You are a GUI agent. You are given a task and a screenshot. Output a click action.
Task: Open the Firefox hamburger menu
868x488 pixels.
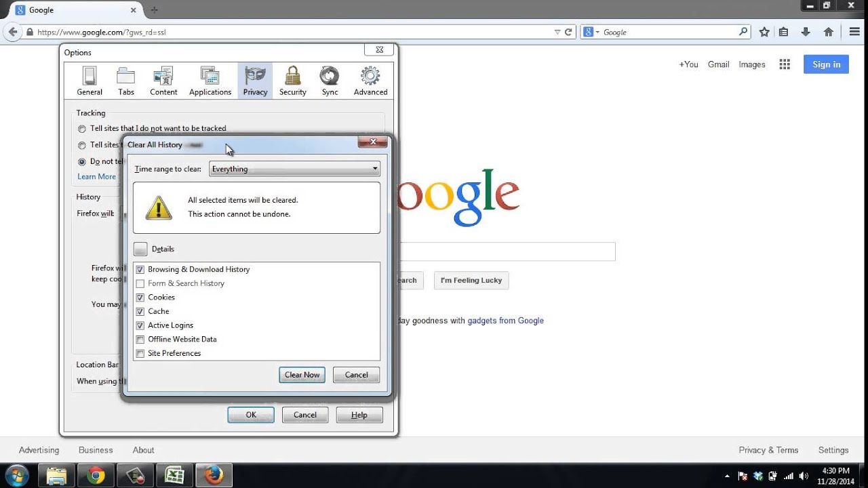(x=854, y=32)
